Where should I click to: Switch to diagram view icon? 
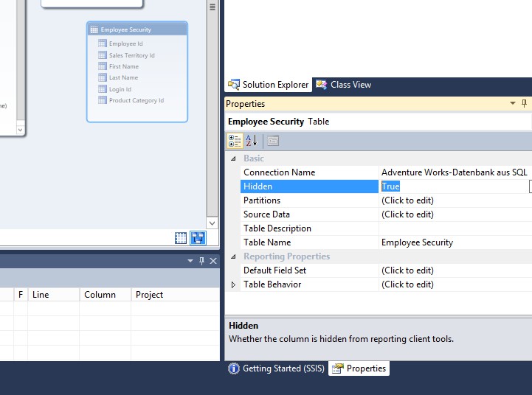click(198, 237)
